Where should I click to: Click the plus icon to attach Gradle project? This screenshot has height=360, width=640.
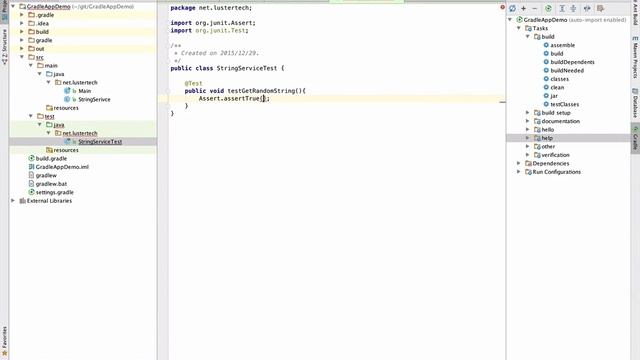coord(524,9)
